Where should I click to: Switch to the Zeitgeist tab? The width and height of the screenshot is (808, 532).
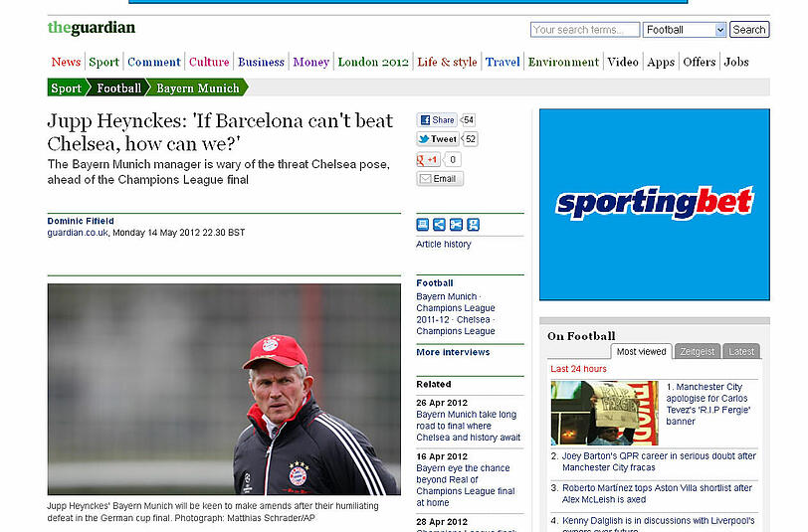pos(697,352)
